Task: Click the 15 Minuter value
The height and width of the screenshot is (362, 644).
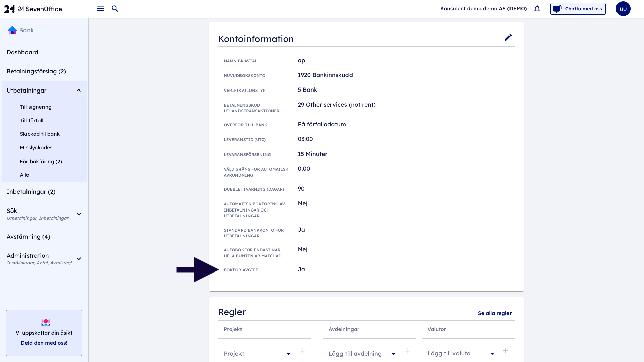Action: pos(312,154)
